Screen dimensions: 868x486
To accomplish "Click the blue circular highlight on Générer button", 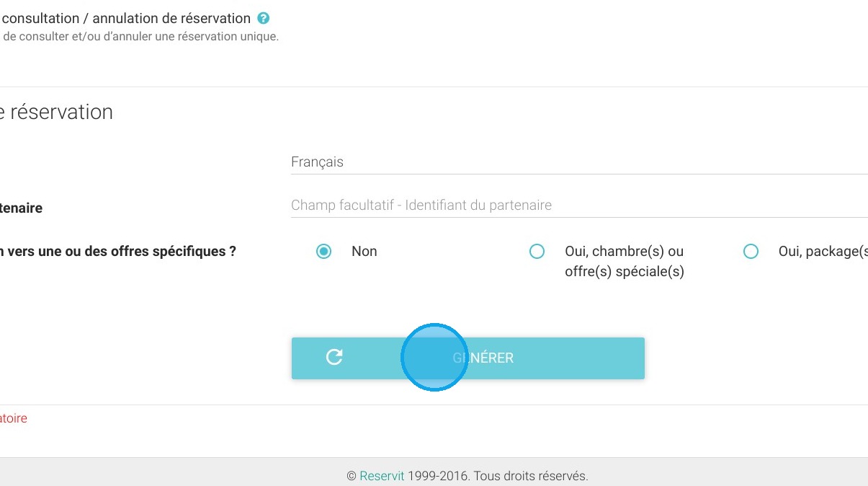I will pos(434,358).
